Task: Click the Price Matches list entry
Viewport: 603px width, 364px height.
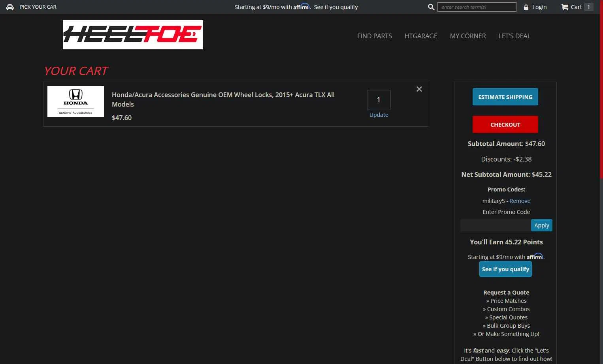Action: (506, 301)
